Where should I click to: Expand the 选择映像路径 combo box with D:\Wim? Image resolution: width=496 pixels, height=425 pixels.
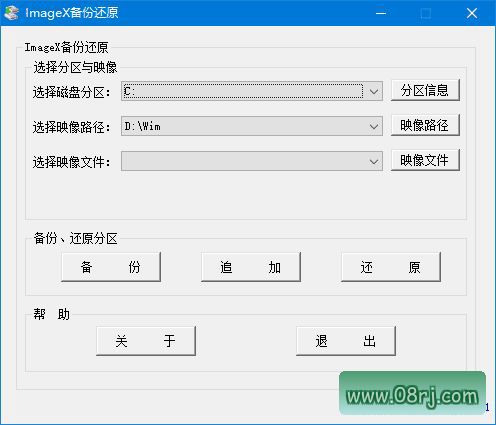(252, 126)
